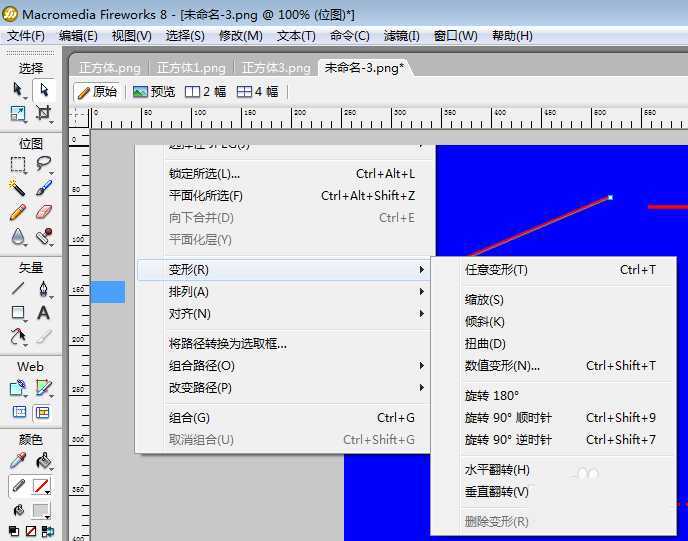Image resolution: width=688 pixels, height=541 pixels.
Task: Choose 任意变形(T) from submenu
Action: pyautogui.click(x=554, y=269)
